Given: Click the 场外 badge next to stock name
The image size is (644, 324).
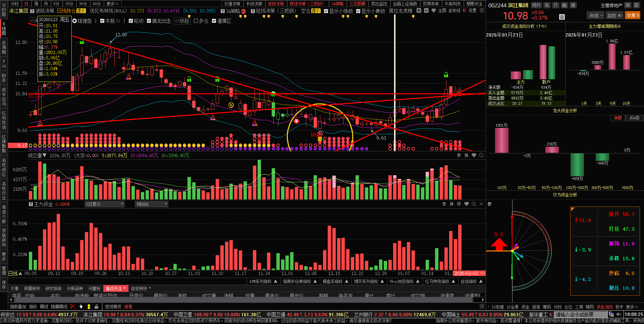Looking at the screenshot, I should (x=536, y=5).
